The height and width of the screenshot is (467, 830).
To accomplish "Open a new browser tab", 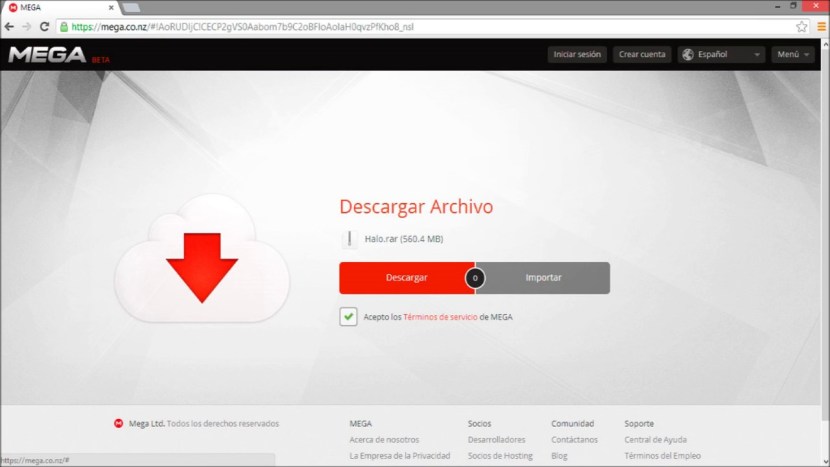I will [x=130, y=8].
